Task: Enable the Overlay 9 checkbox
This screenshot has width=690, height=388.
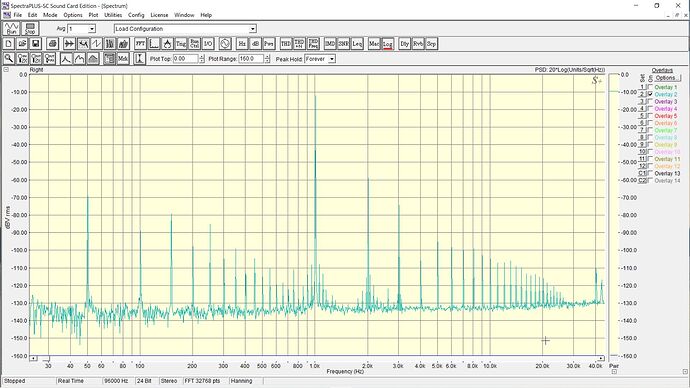Action: point(650,144)
